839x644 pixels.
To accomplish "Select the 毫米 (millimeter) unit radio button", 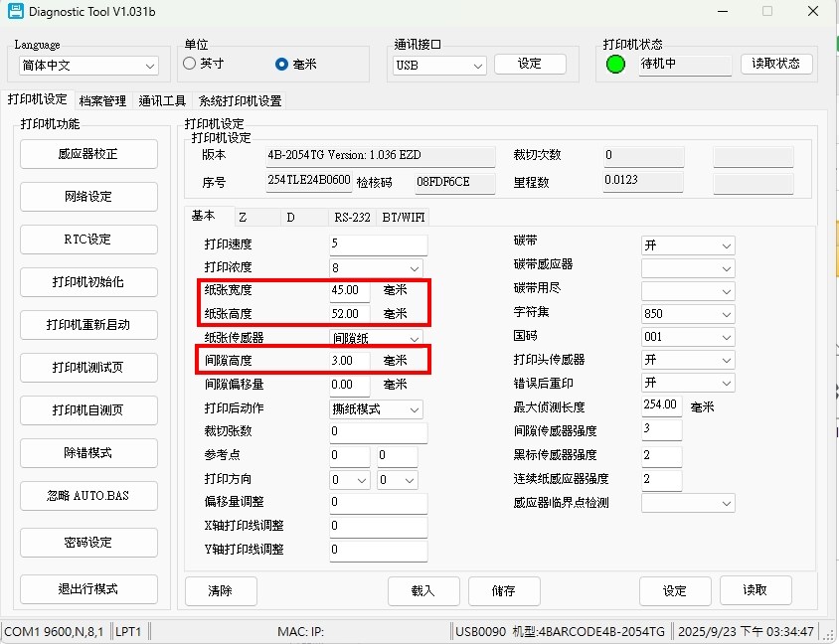I will click(281, 64).
